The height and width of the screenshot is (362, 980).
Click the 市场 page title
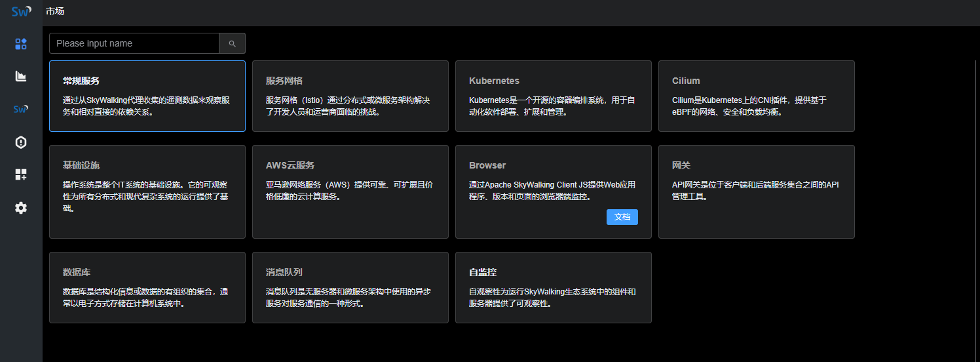pyautogui.click(x=55, y=11)
